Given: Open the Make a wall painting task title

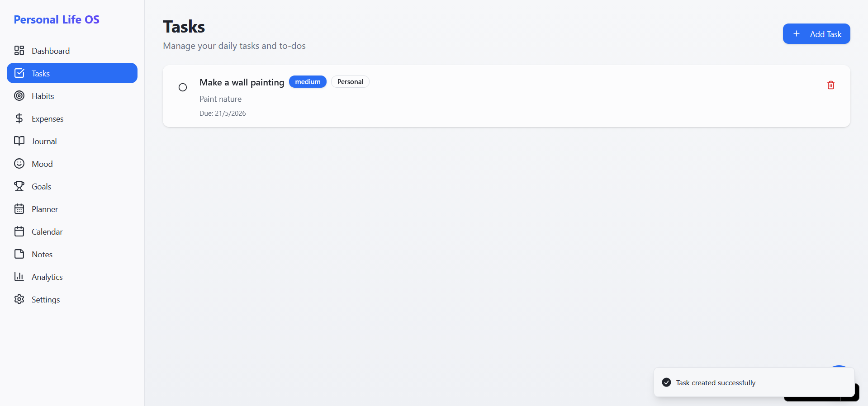Looking at the screenshot, I should pyautogui.click(x=242, y=82).
